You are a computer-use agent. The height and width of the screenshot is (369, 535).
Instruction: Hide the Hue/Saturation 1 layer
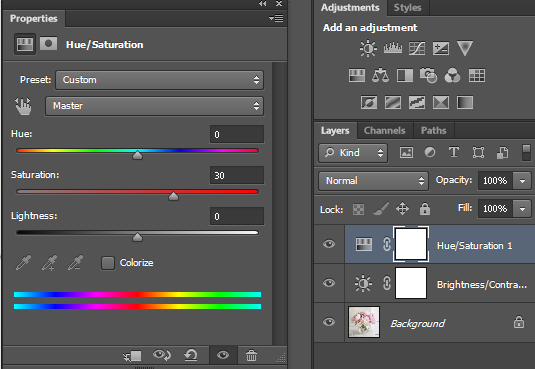click(329, 244)
